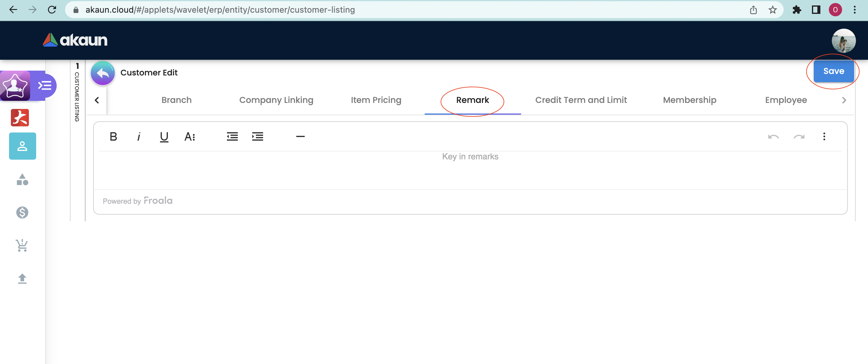Click into Key in remarks text area

coord(470,169)
